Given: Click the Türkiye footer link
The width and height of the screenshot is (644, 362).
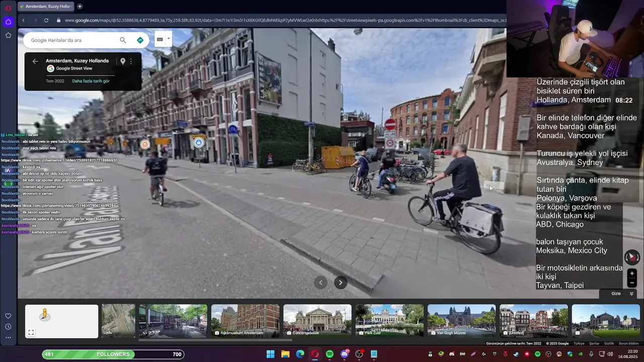Looking at the screenshot, I should click(x=579, y=343).
